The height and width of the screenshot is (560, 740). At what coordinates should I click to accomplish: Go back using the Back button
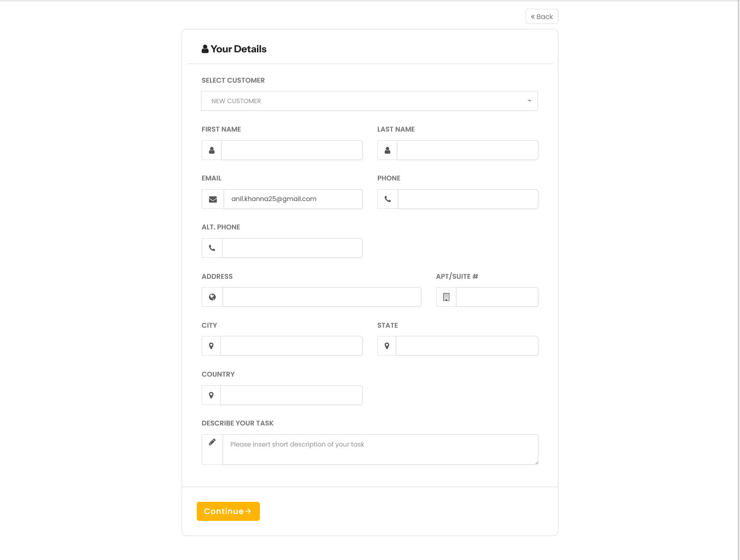[x=542, y=17]
